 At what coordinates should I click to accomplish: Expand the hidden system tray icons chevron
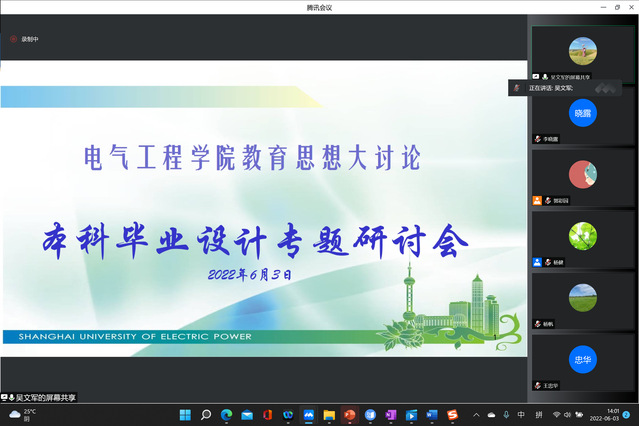point(475,414)
